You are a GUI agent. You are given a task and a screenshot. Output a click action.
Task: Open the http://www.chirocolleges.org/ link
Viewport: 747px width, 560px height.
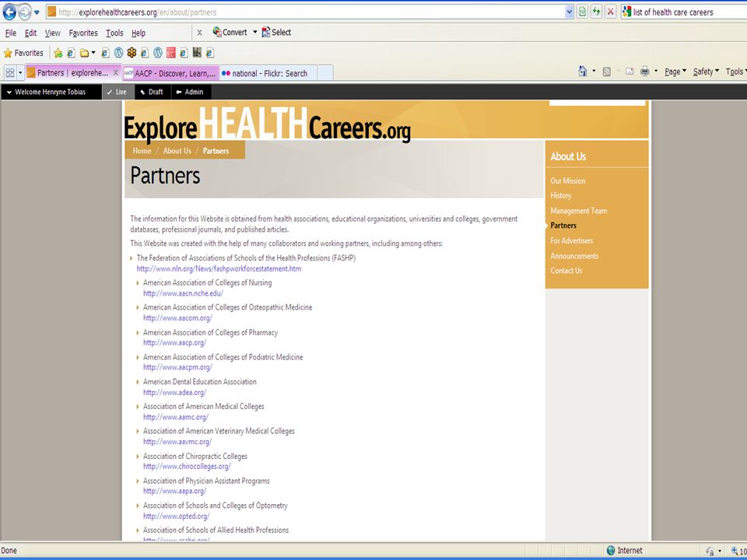point(187,466)
